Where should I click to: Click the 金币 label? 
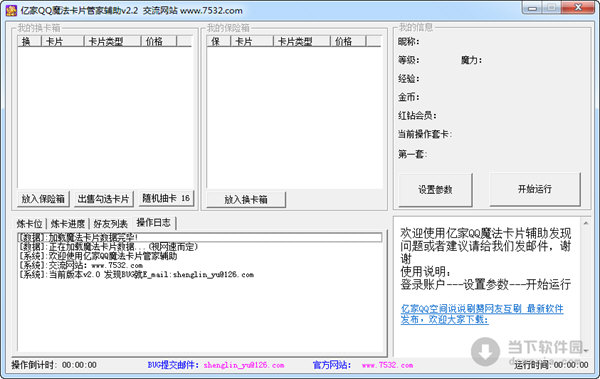pyautogui.click(x=408, y=97)
